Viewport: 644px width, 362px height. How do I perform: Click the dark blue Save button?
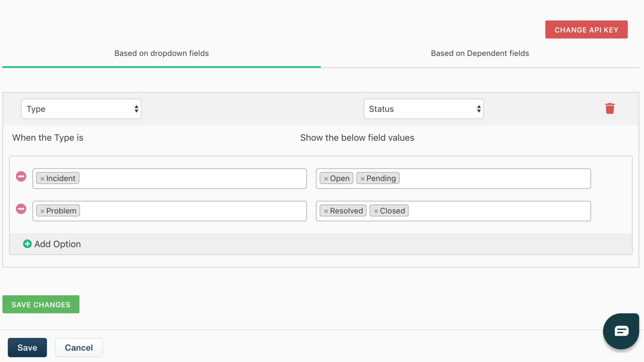[27, 348]
